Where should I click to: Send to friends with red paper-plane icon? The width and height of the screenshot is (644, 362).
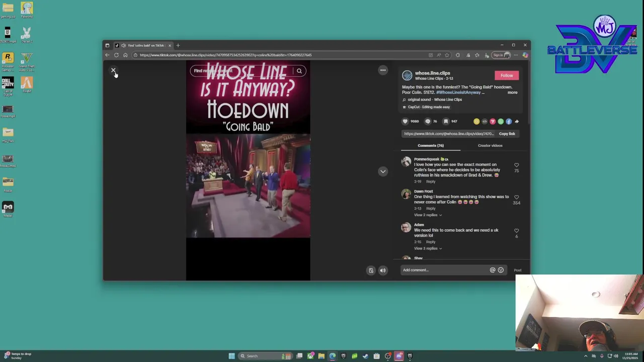tap(493, 121)
